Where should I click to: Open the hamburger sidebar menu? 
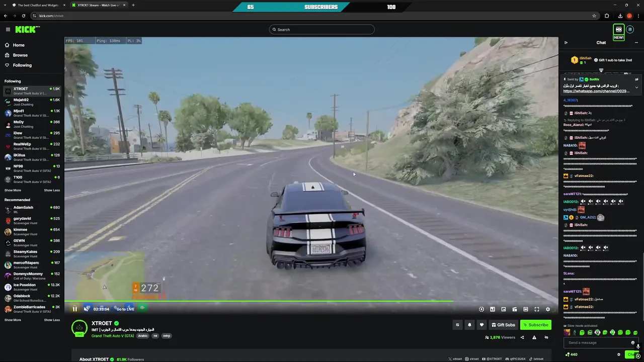8,30
